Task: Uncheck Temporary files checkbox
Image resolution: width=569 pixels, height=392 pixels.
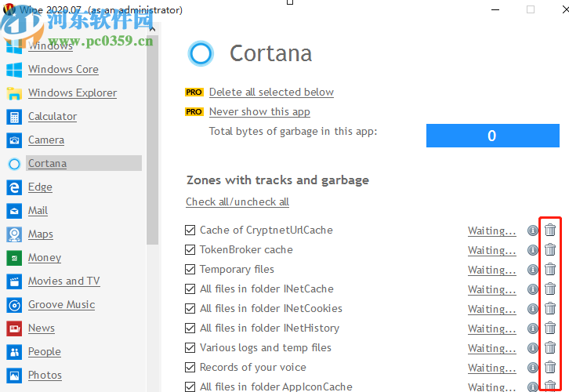Action: point(190,270)
